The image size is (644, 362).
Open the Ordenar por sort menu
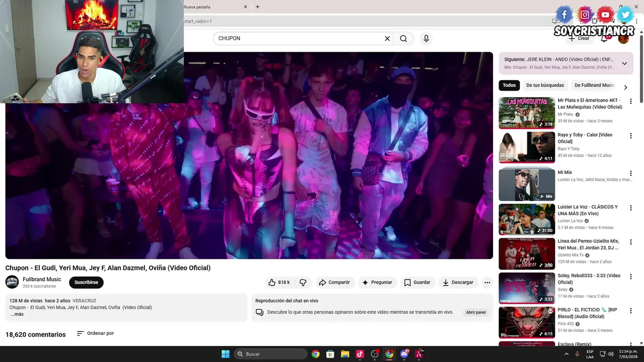click(95, 333)
